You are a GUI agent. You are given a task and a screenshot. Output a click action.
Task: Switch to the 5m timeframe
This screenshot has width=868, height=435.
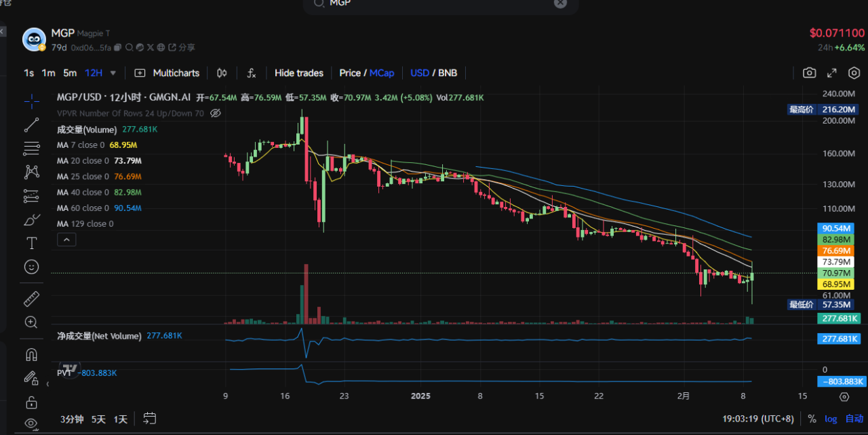pos(70,73)
